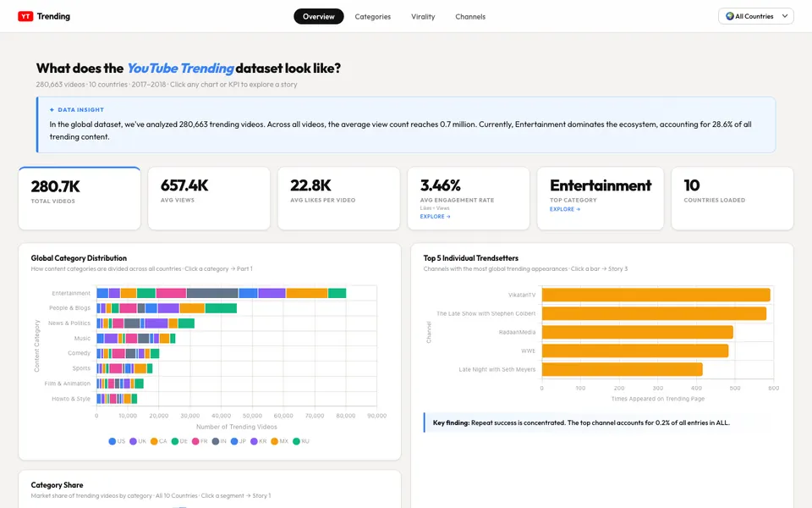The height and width of the screenshot is (508, 812).
Task: Click the Late Night with Seth Meyers bar
Action: (622, 369)
